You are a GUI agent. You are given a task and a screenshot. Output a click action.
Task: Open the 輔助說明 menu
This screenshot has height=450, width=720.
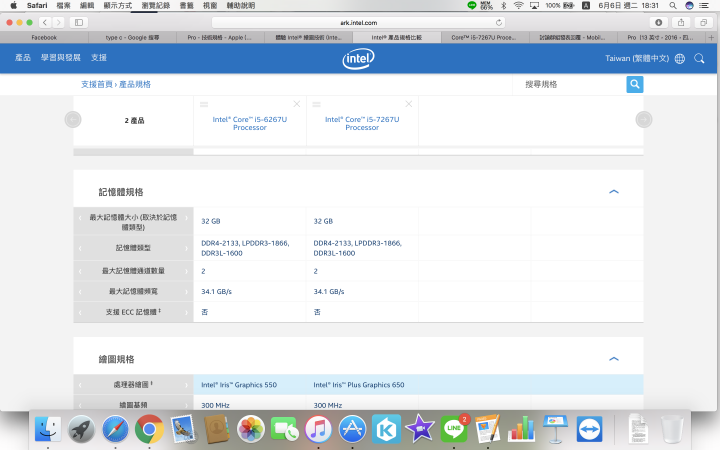(x=241, y=6)
